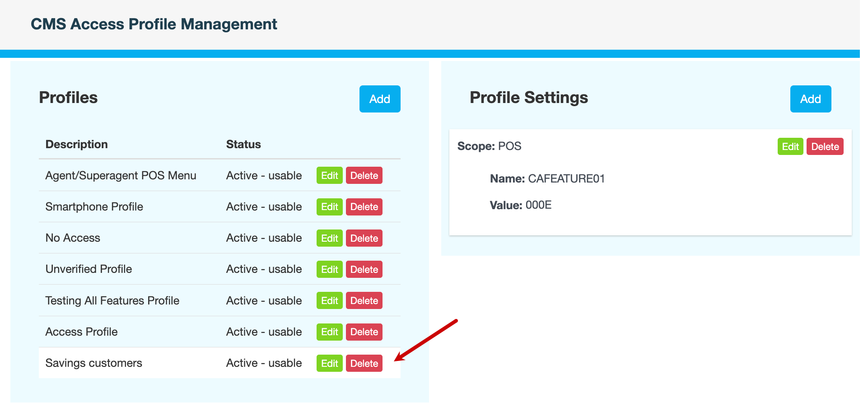Delete the Access Profile entry
The width and height of the screenshot is (868, 412).
tap(364, 332)
